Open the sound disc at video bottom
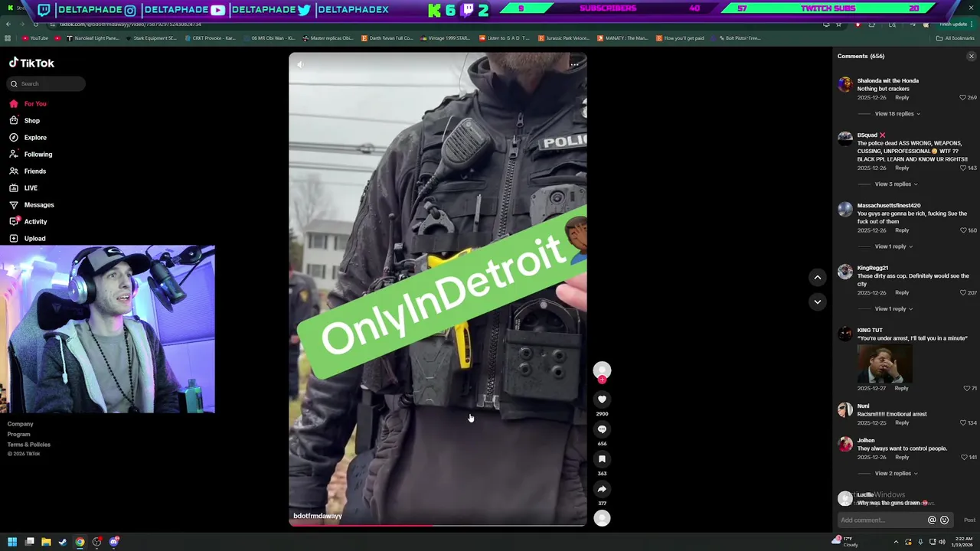 coord(602,518)
